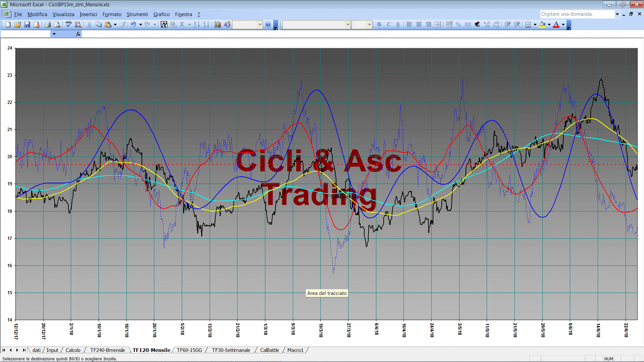Click the Permission (restricted document) icon
Viewport: 644px width, 362px height.
tap(37, 24)
